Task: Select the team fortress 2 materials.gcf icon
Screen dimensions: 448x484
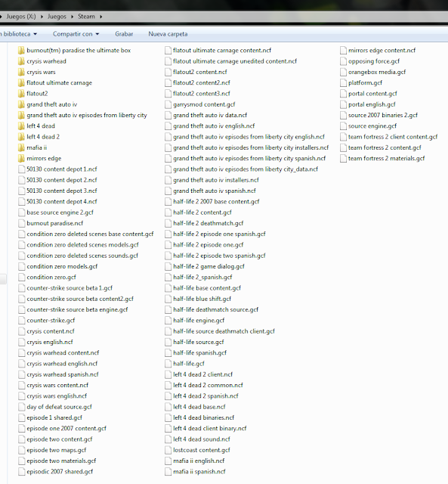Action: [343, 158]
